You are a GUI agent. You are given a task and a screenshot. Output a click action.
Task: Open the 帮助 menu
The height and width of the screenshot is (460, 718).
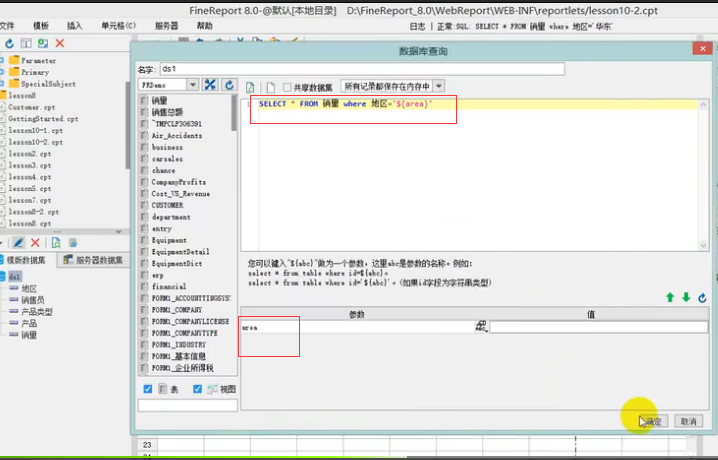pos(205,26)
